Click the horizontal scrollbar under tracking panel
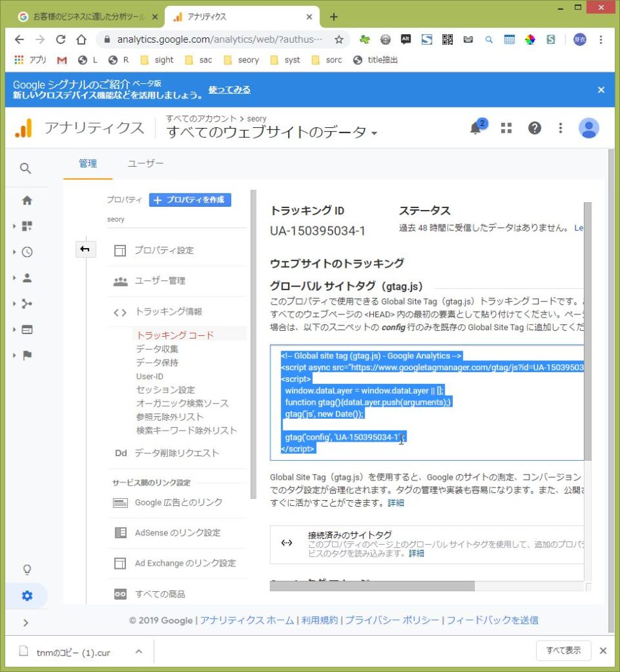This screenshot has height=672, width=620. (372, 586)
